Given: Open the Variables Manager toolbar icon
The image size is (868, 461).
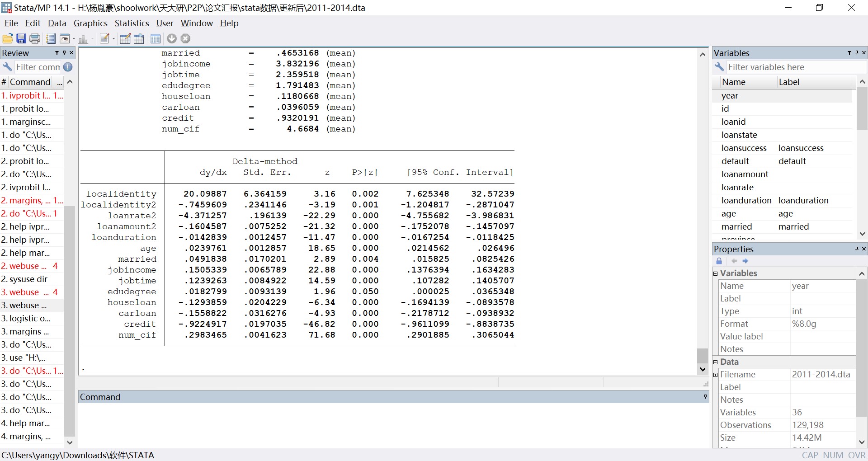Looking at the screenshot, I should [156, 39].
